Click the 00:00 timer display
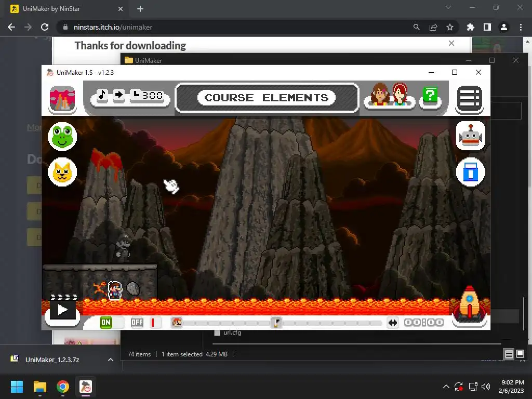The image size is (532, 399). 424,322
